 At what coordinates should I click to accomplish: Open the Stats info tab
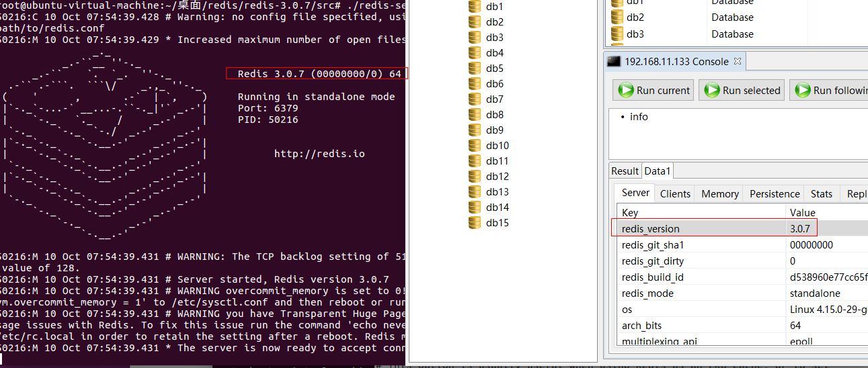click(x=822, y=193)
